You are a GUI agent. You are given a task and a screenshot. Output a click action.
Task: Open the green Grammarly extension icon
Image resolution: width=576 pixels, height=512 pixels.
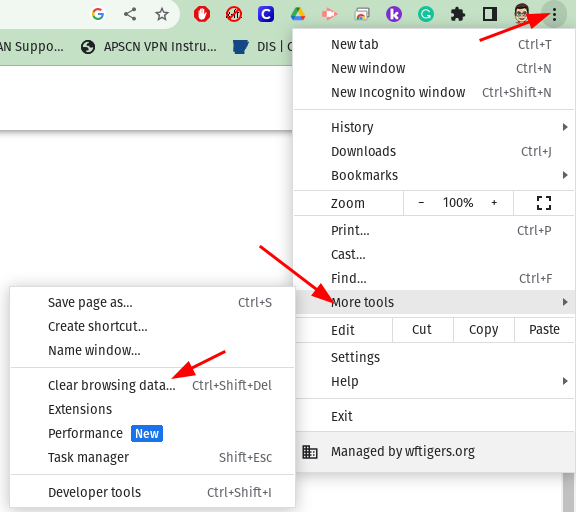(426, 14)
